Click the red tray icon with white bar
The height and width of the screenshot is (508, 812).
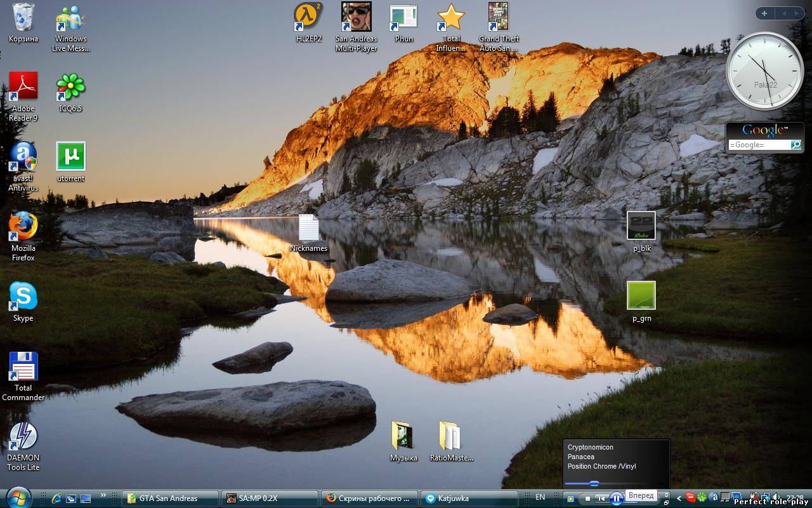691,497
